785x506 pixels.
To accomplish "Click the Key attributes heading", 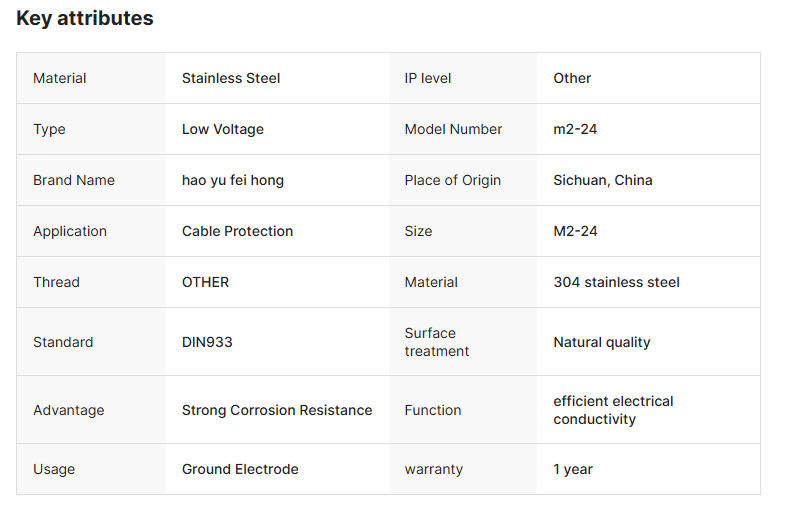I will coord(85,18).
